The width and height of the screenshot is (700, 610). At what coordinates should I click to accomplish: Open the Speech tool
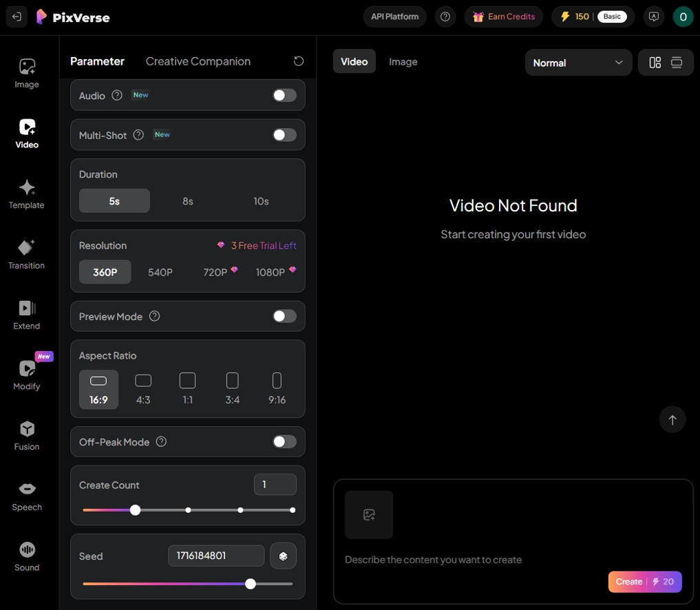27,496
